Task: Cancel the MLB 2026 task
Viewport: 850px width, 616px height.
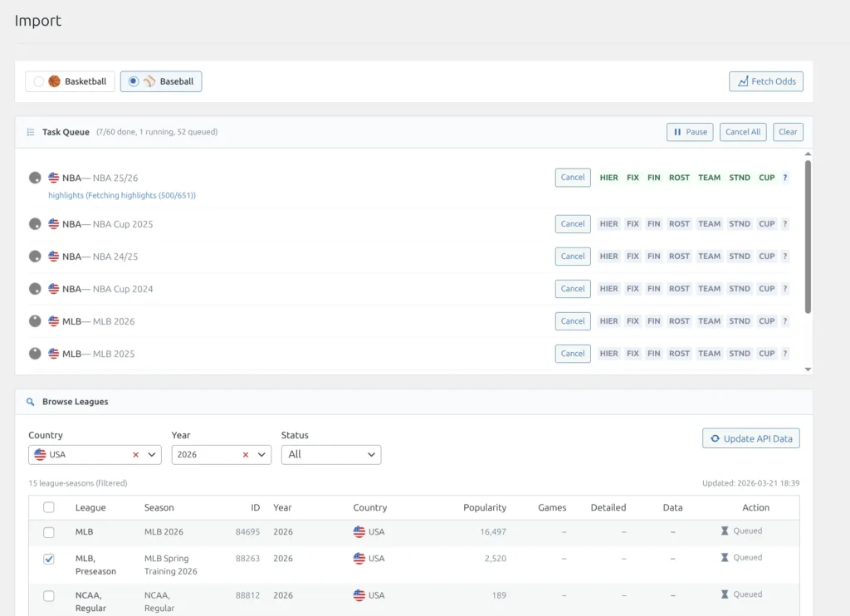Action: (x=573, y=321)
